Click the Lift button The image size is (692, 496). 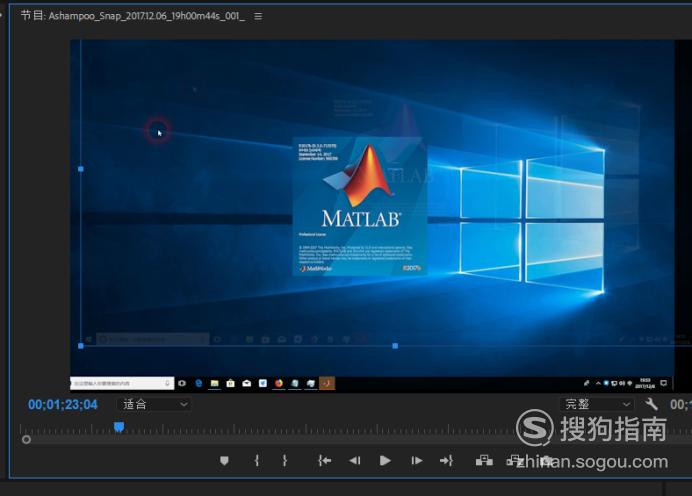coord(484,461)
